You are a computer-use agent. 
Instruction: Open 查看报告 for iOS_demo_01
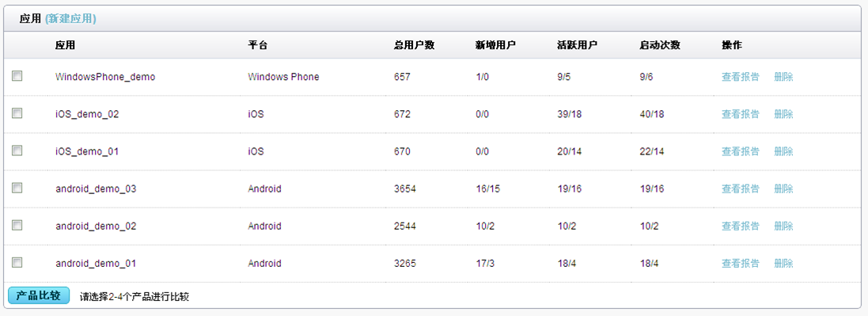pos(740,151)
